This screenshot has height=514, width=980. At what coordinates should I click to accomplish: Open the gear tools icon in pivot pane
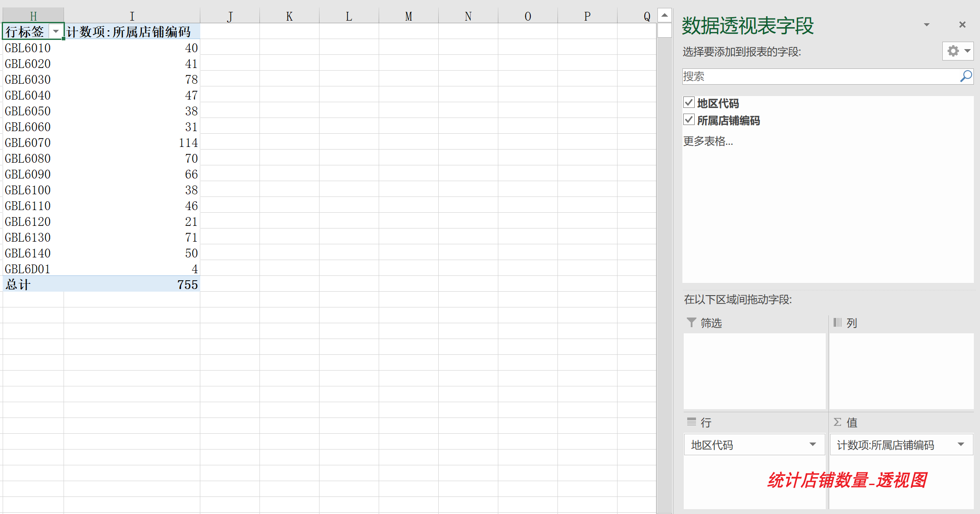point(953,51)
